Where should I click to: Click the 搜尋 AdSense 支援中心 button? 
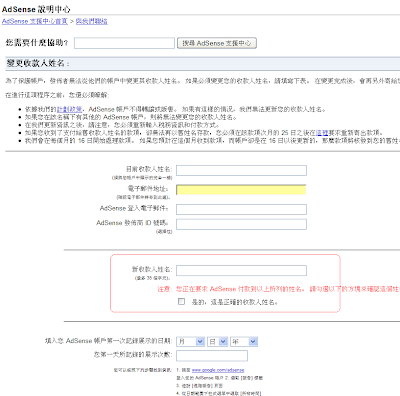click(217, 43)
